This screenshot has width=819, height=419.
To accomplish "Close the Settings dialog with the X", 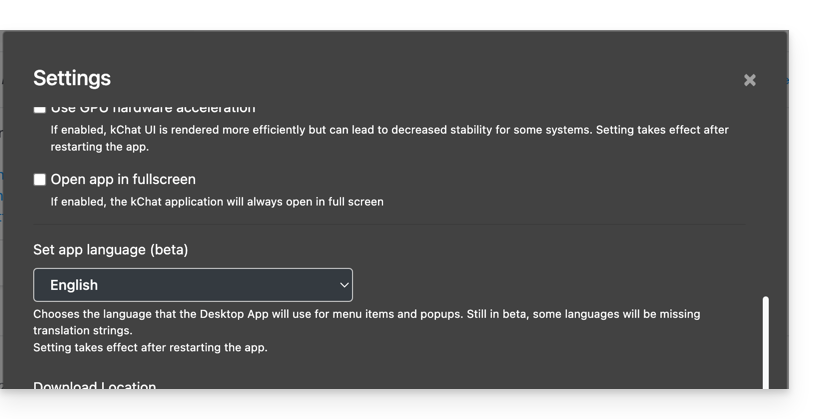I will 749,80.
